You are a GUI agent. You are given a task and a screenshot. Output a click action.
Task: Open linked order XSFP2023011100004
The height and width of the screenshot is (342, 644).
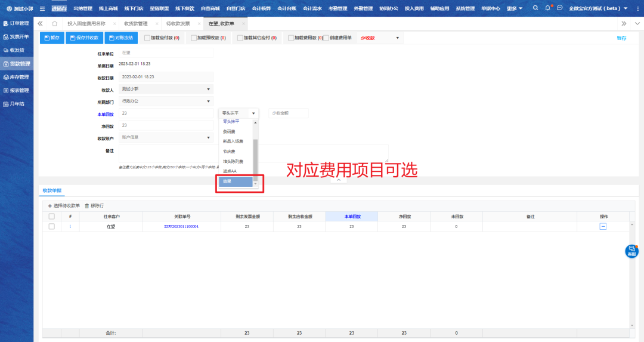pos(181,227)
